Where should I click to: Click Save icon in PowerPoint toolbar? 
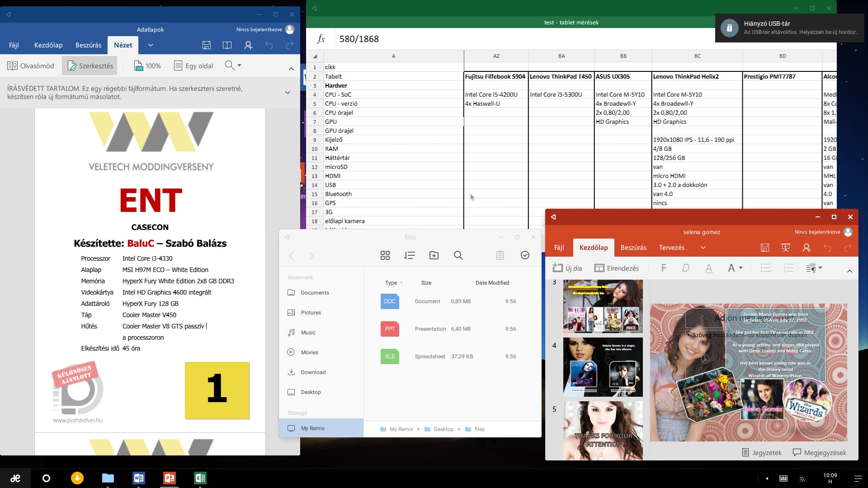[765, 248]
